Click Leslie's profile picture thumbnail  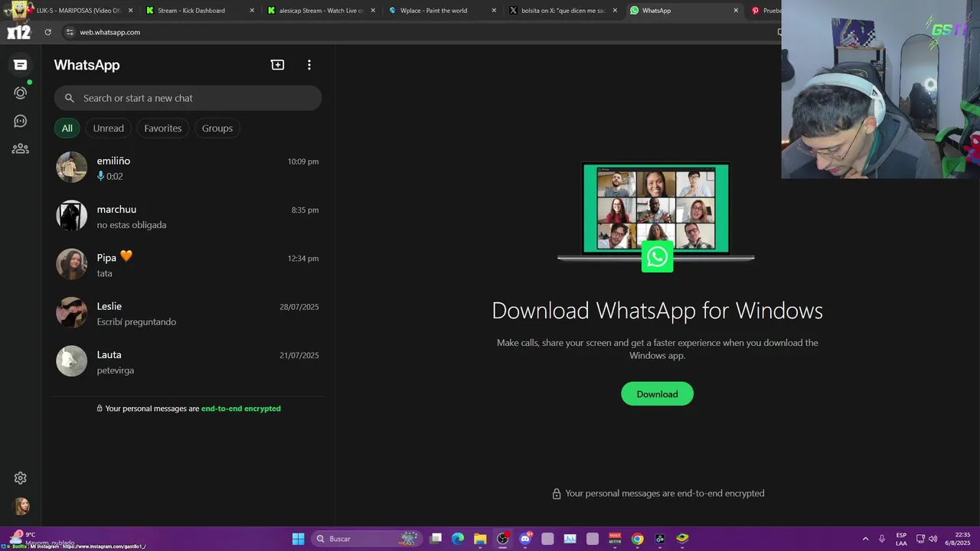pyautogui.click(x=71, y=313)
